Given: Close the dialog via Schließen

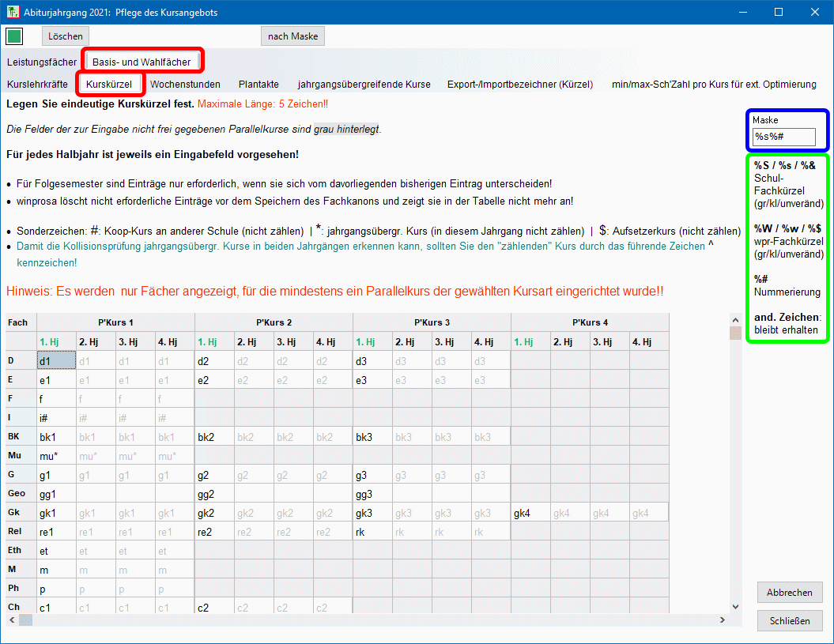Looking at the screenshot, I should tap(789, 620).
